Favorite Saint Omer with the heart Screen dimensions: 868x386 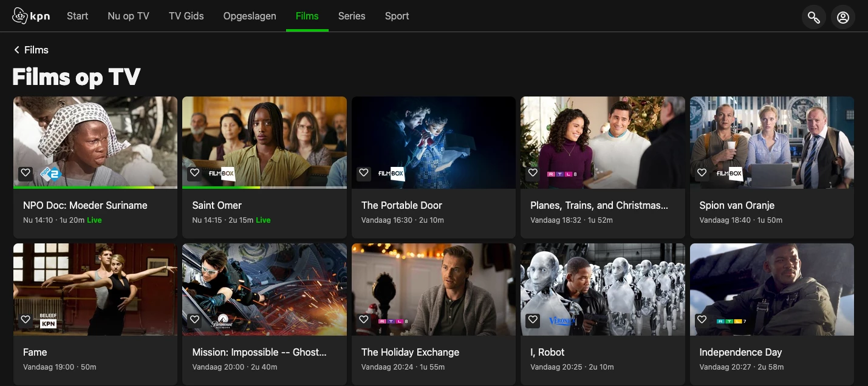click(x=194, y=173)
